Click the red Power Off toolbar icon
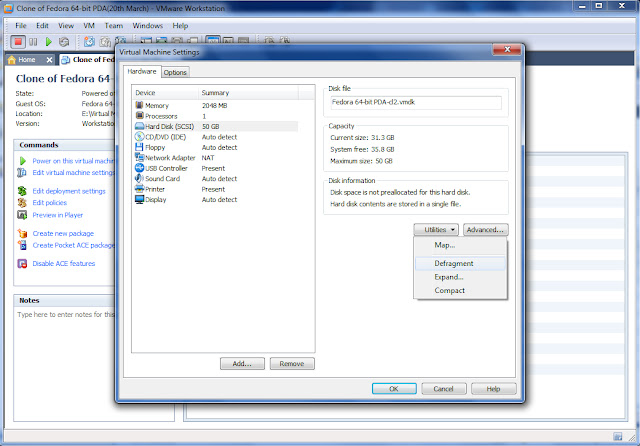The image size is (640, 446). click(x=18, y=42)
